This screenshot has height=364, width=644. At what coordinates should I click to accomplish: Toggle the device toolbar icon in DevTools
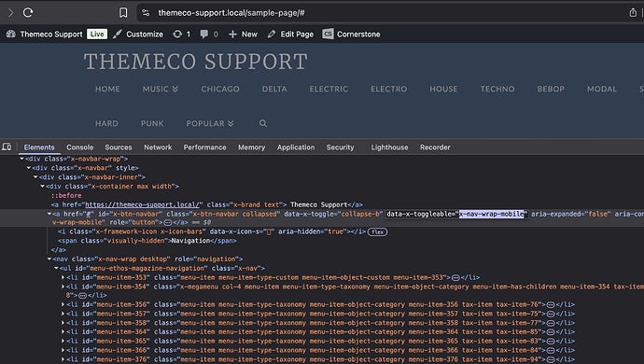7,147
